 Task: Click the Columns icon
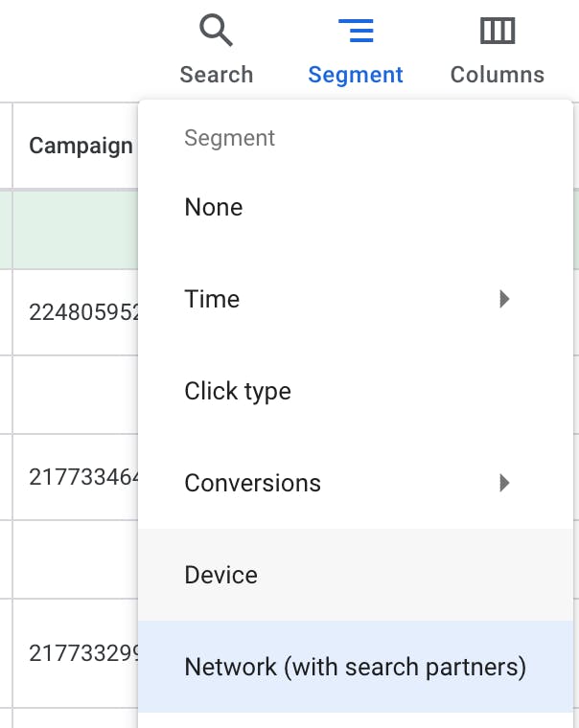497,32
